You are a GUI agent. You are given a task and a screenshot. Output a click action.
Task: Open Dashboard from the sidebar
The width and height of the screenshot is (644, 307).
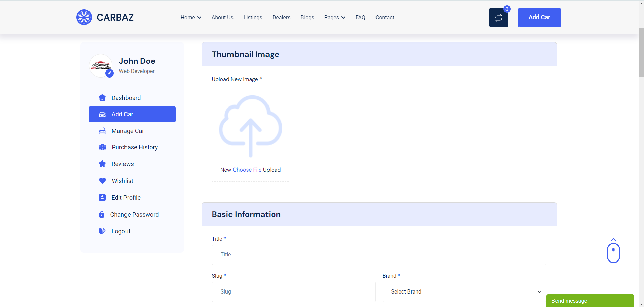coord(126,98)
